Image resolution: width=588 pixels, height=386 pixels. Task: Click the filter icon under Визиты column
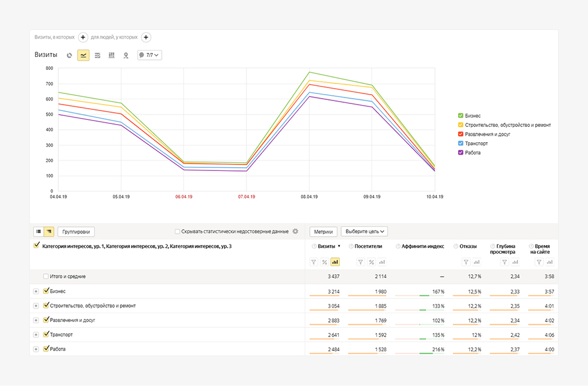pos(314,262)
